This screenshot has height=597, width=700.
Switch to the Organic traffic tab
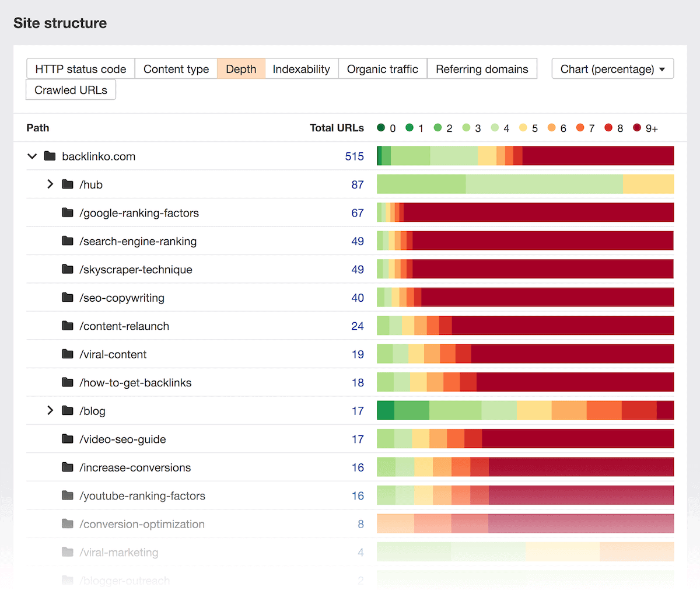[383, 69]
